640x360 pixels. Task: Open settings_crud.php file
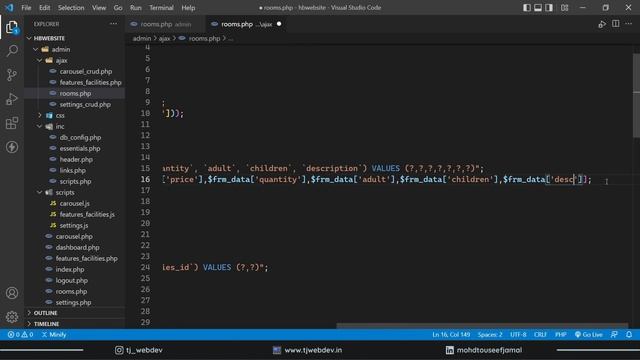coord(85,104)
